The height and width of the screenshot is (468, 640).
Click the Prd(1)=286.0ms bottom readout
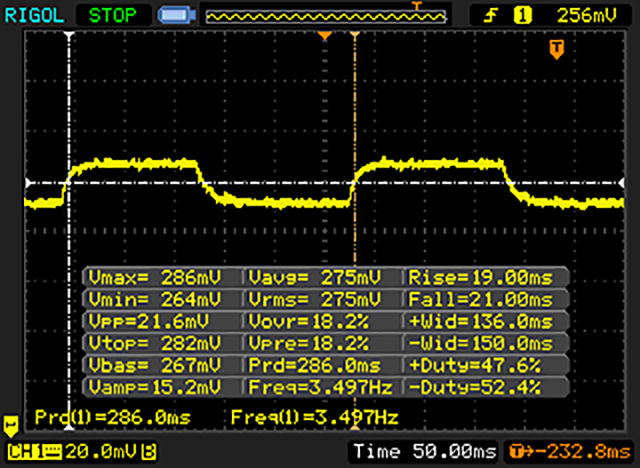click(113, 417)
